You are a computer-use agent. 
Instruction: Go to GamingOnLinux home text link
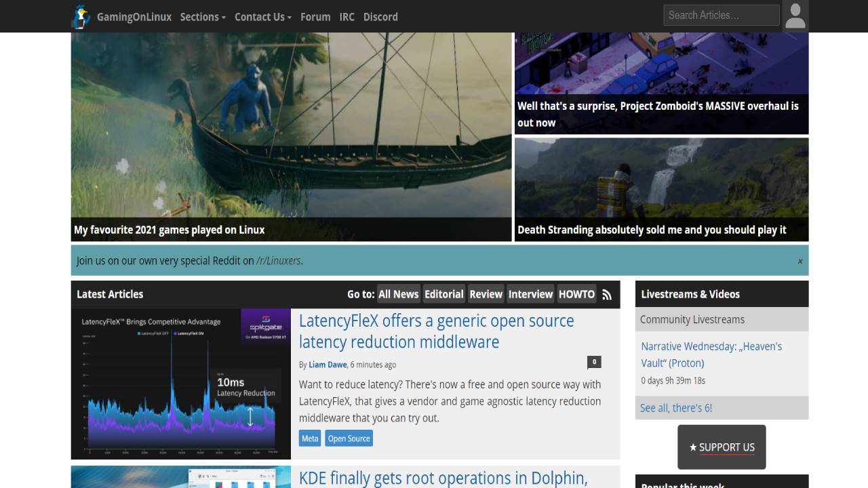(134, 17)
